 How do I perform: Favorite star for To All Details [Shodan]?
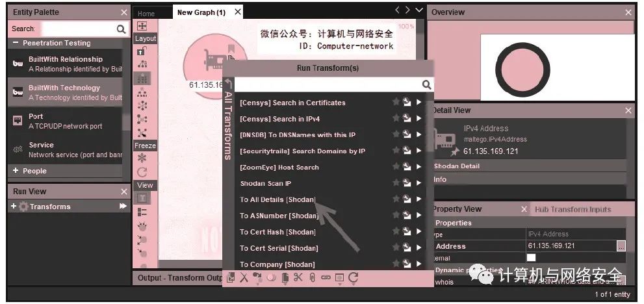click(x=396, y=199)
